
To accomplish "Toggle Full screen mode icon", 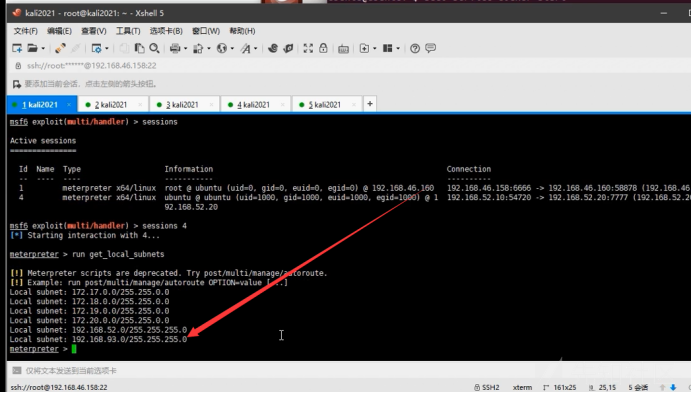I will point(308,48).
